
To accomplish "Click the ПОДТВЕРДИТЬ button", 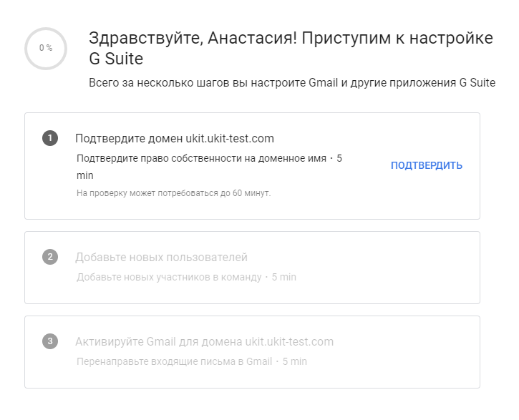I will pyautogui.click(x=427, y=165).
